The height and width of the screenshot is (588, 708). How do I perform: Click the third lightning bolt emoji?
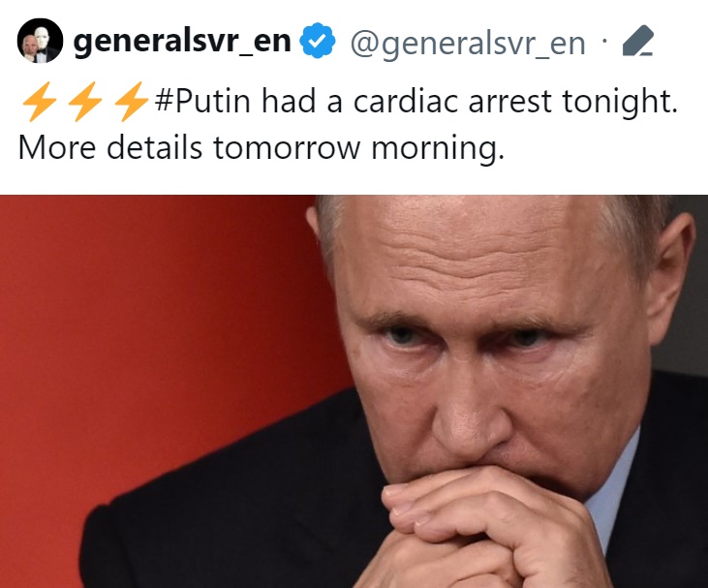click(129, 103)
